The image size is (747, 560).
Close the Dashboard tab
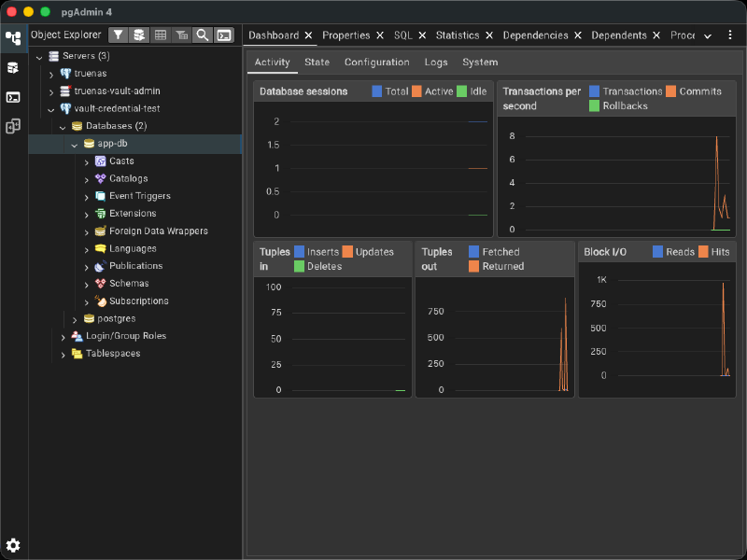tap(308, 35)
